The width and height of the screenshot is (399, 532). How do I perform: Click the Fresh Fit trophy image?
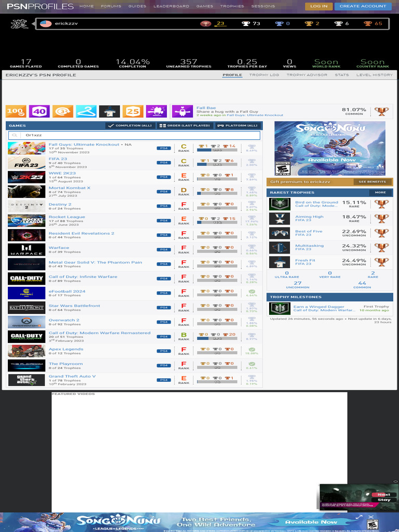pos(280,262)
